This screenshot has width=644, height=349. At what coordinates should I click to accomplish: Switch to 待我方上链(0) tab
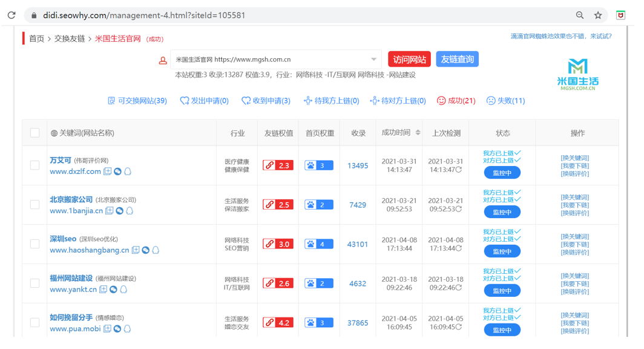[x=331, y=101]
